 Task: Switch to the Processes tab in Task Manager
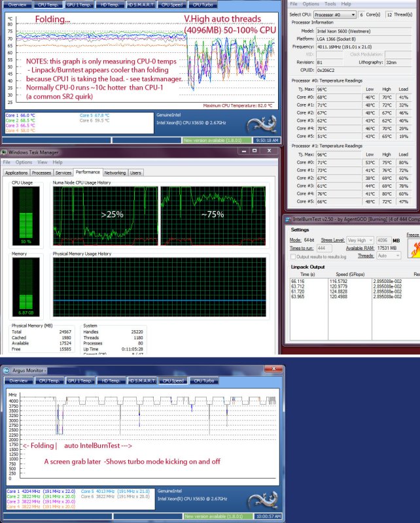(41, 173)
